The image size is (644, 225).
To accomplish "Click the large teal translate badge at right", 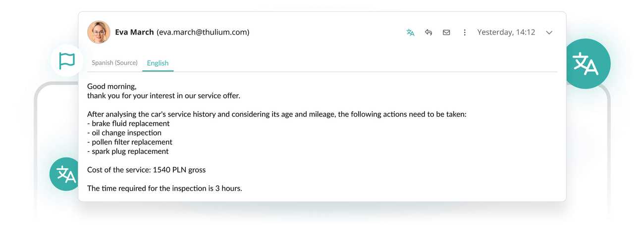I will 586,64.
